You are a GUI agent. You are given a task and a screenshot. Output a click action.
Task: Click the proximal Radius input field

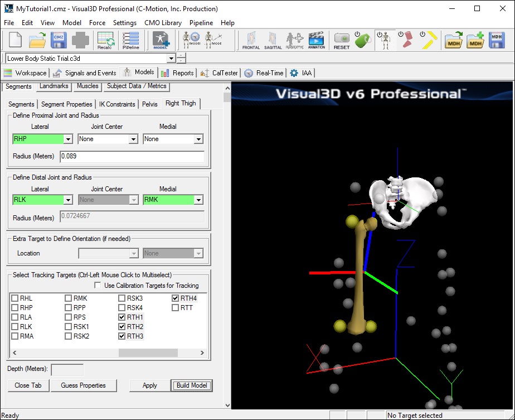[132, 157]
